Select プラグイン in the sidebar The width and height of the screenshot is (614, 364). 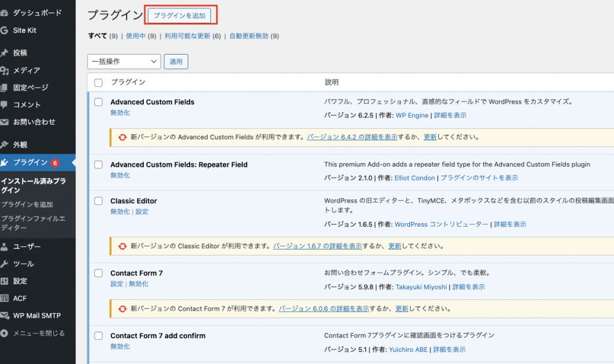[30, 163]
